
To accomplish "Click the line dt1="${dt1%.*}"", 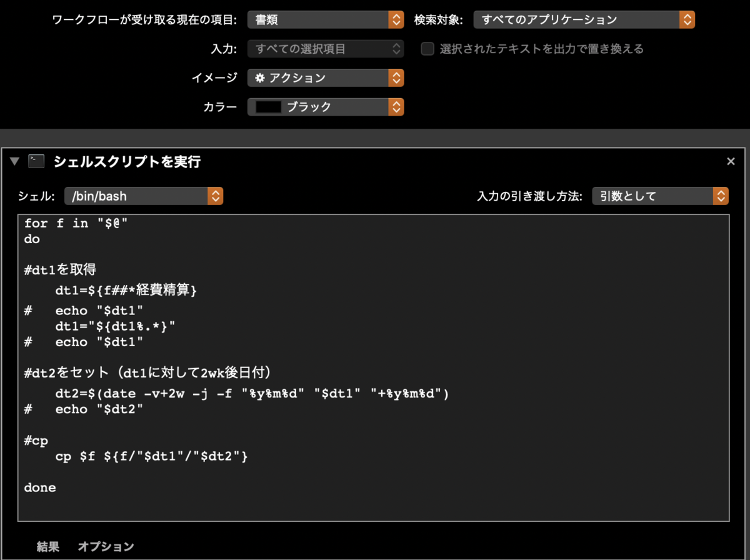I will click(115, 326).
